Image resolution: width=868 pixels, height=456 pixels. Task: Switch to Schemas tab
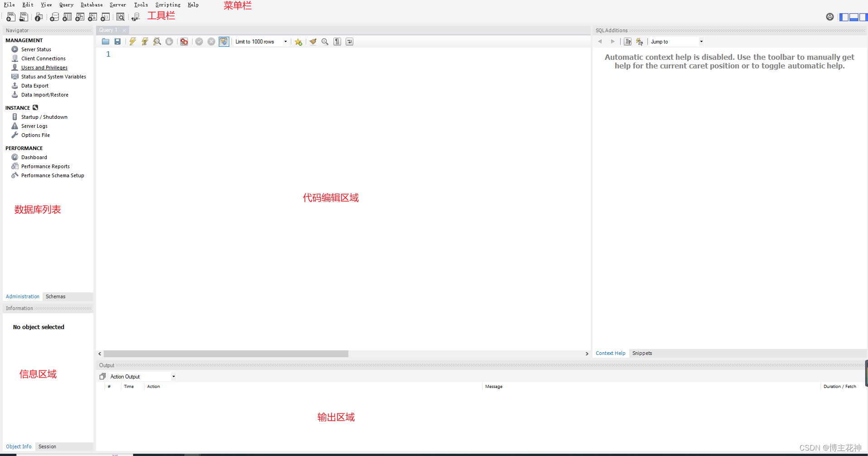(x=55, y=296)
